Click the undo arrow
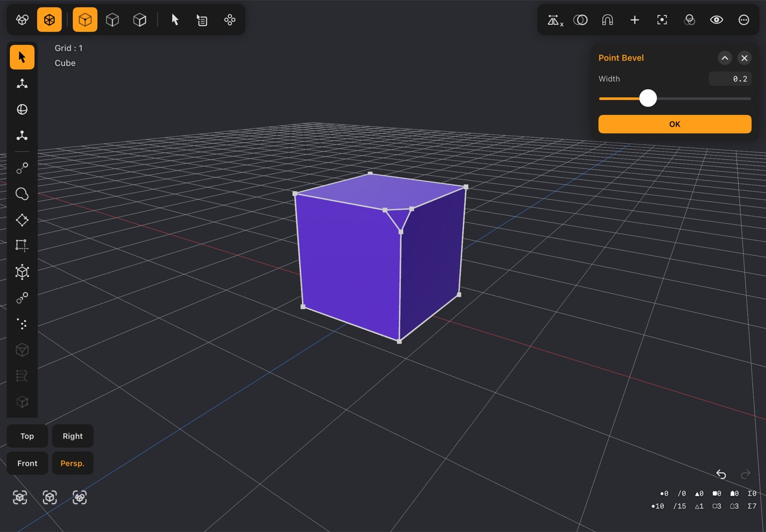This screenshot has width=766, height=532. (721, 474)
